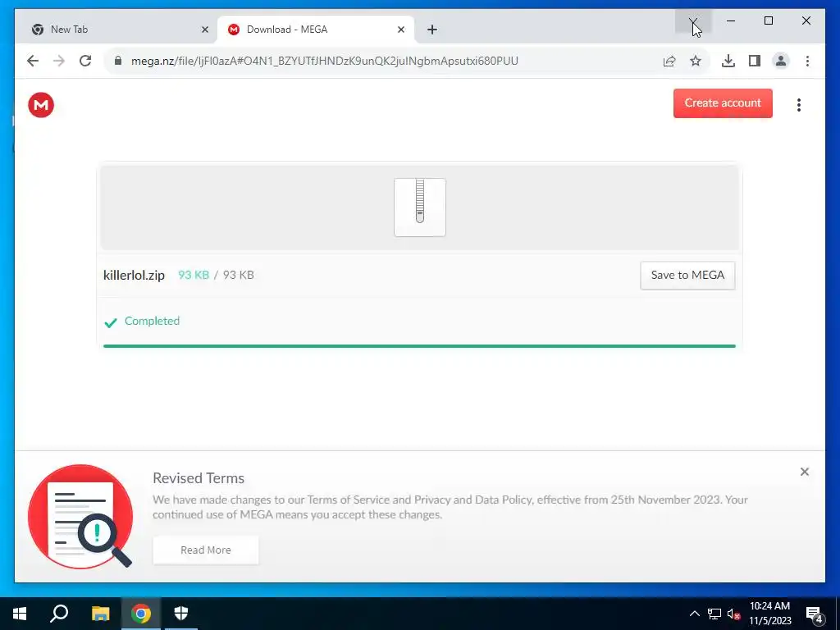Click the green completed checkmark

coord(111,322)
